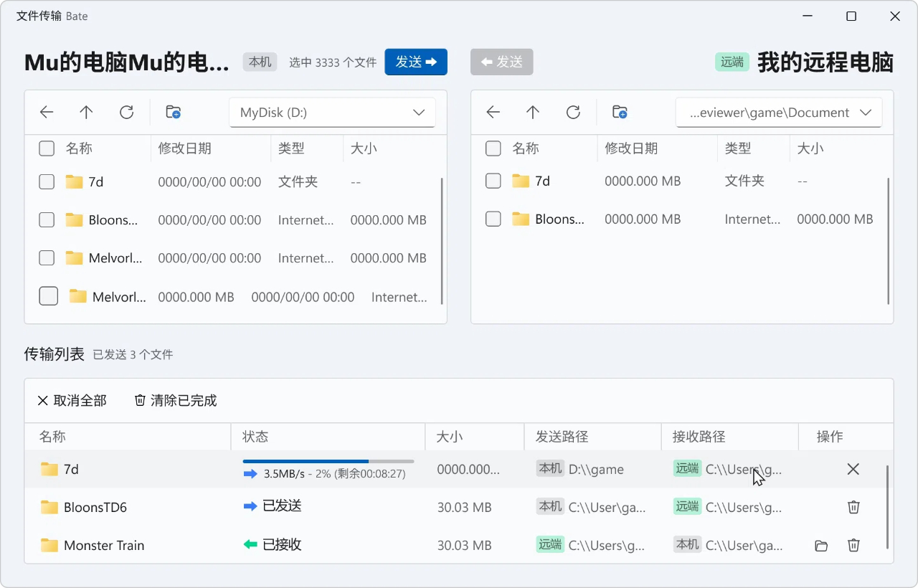The height and width of the screenshot is (588, 918).
Task: Check the select-all checkbox in local panel
Action: (46, 148)
